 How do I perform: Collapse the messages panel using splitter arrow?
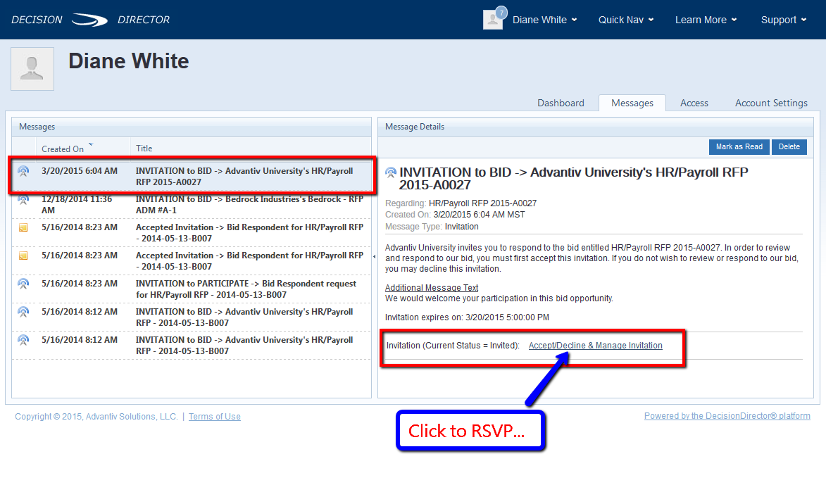[375, 256]
